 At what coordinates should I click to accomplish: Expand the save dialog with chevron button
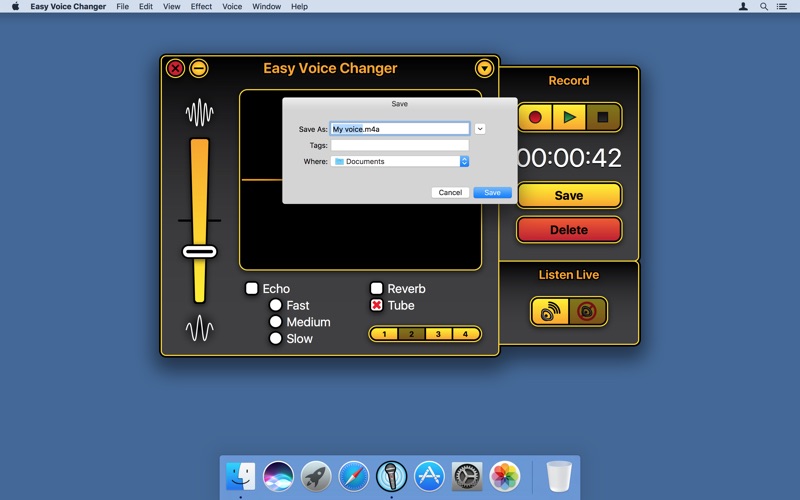480,129
